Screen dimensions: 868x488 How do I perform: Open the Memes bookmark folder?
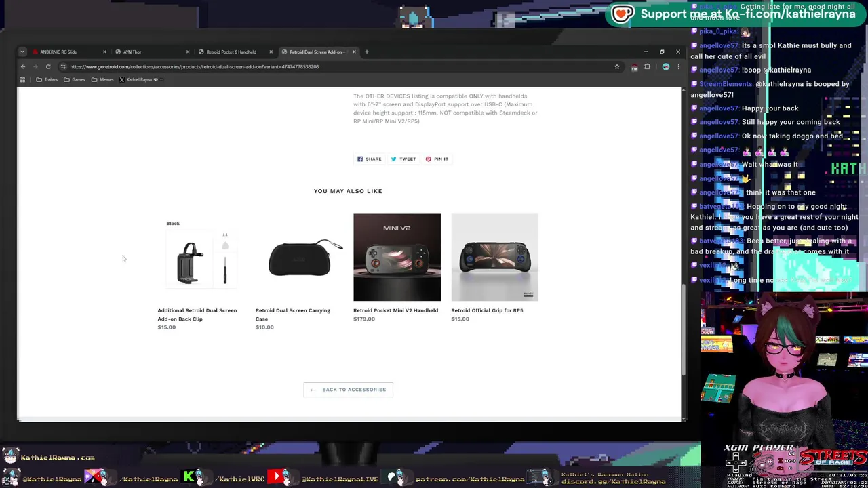[x=102, y=79]
